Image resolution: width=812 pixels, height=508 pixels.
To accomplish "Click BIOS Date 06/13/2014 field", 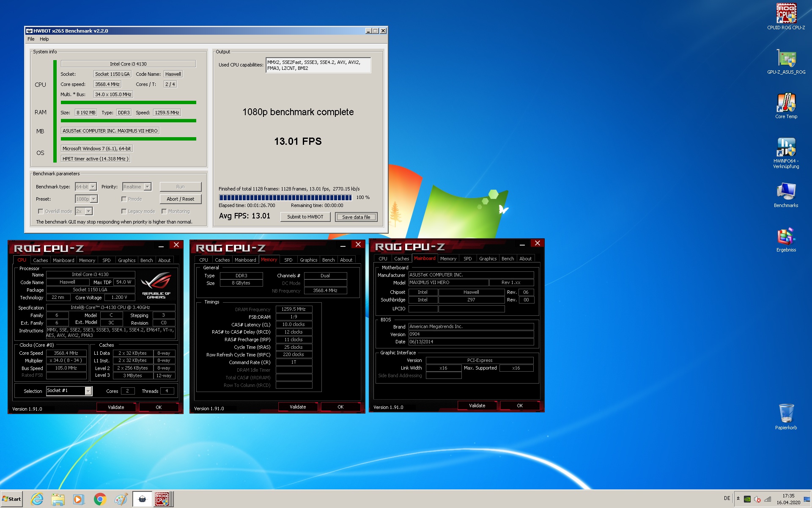I will [x=471, y=342].
